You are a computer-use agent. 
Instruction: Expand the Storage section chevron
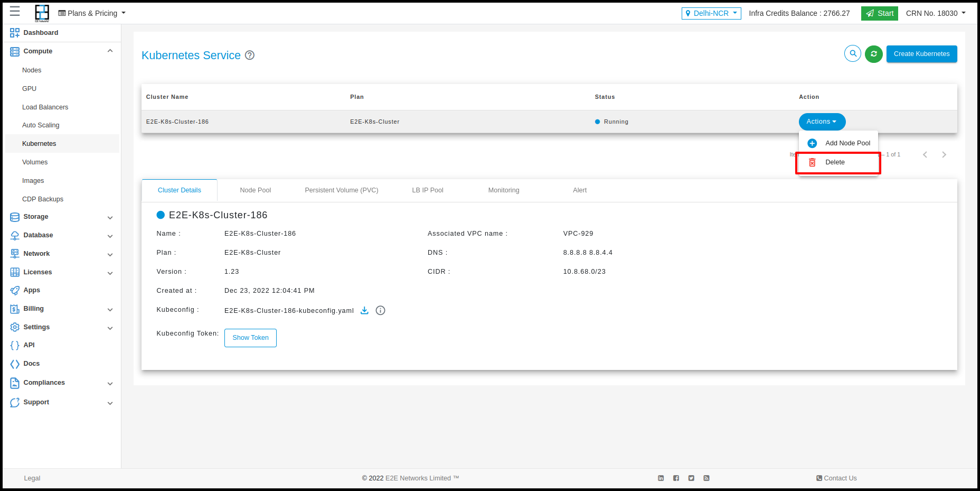pos(110,218)
